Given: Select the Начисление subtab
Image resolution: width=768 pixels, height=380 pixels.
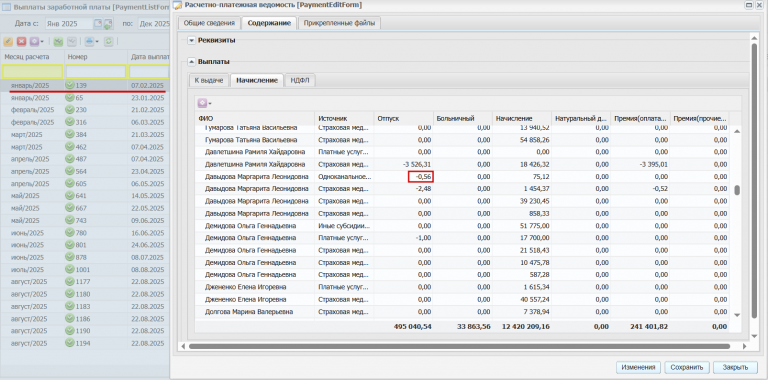Looking at the screenshot, I should point(257,80).
